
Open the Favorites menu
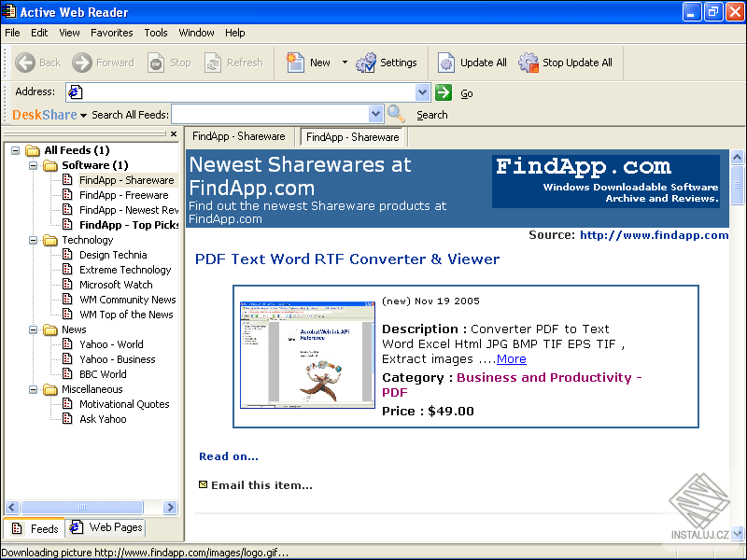[x=111, y=33]
